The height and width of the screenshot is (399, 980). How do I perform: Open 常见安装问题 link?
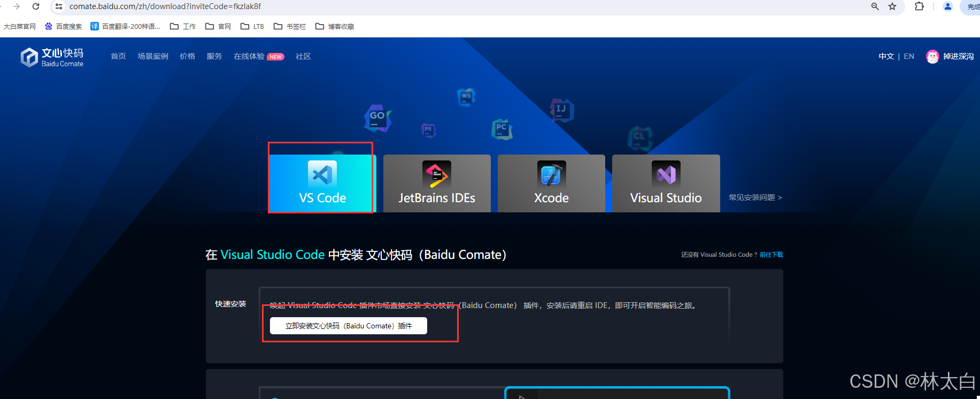[x=755, y=197]
